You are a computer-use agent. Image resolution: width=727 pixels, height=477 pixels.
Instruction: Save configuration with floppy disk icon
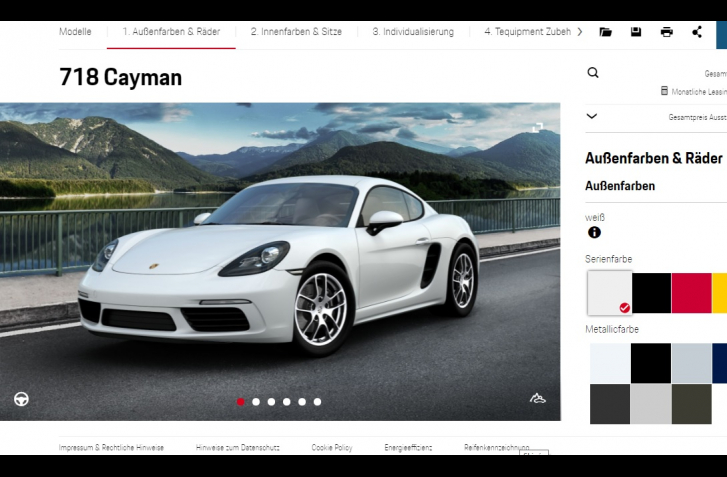coord(636,32)
